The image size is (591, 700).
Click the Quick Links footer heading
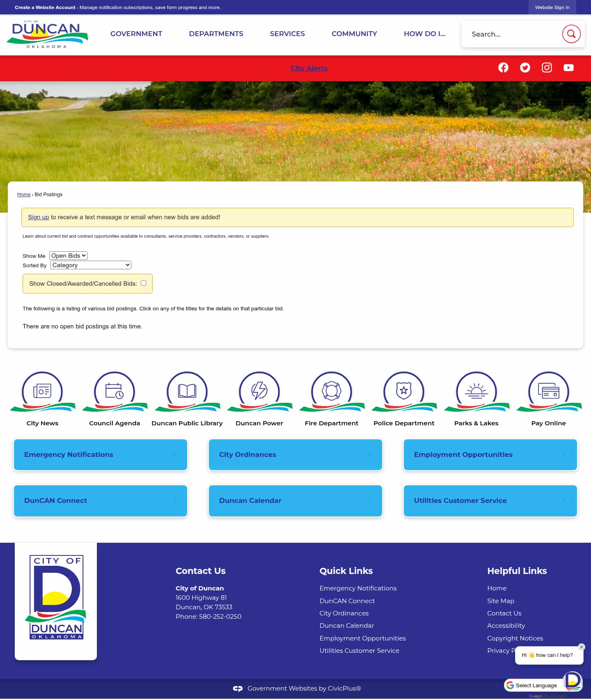pyautogui.click(x=346, y=571)
